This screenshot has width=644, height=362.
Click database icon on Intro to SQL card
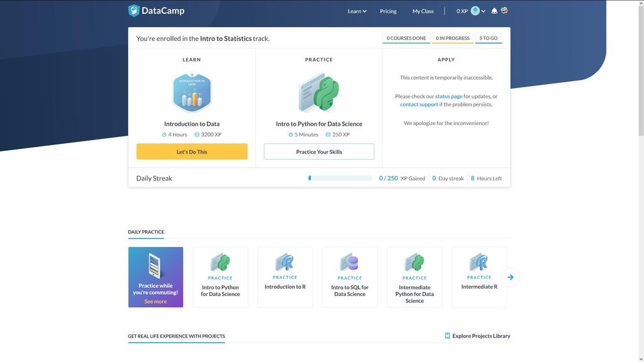click(x=350, y=263)
